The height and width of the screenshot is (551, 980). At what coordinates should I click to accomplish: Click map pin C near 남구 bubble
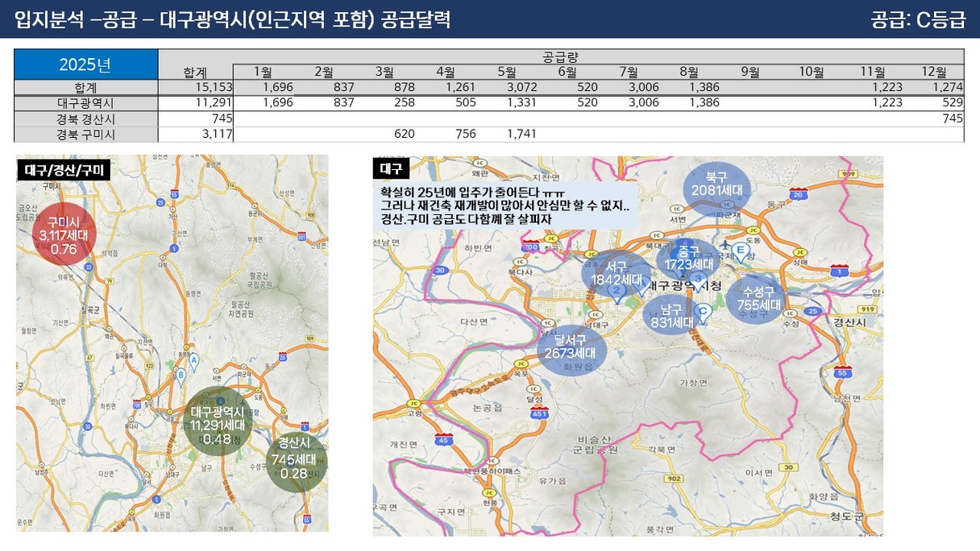coord(702,313)
